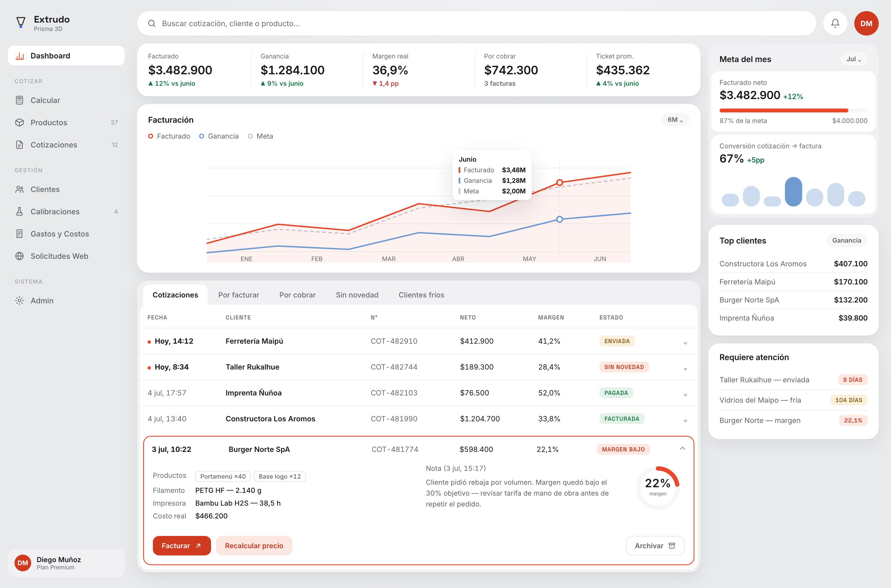Open the DM profile avatar in the header
Screen dimensions: 891x588
866,23
